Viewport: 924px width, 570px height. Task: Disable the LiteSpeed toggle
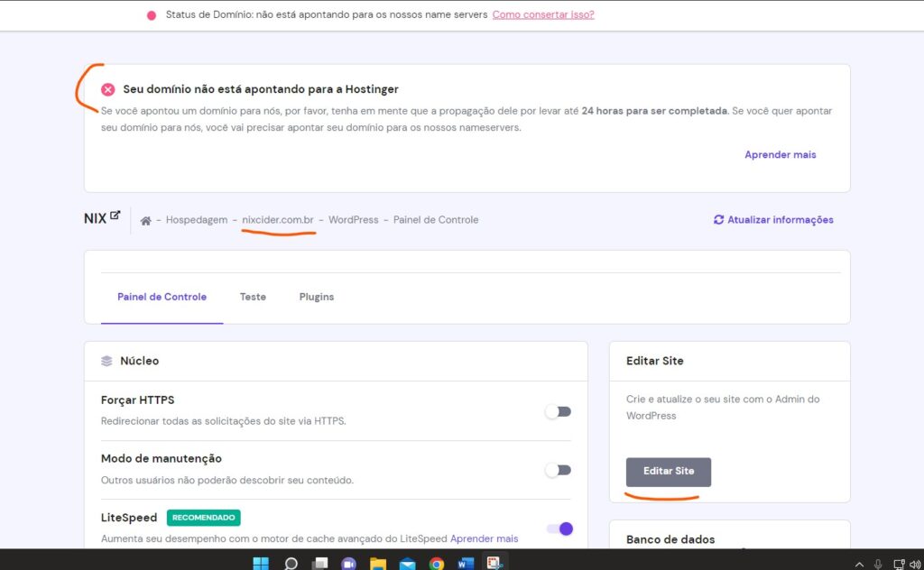coord(559,529)
